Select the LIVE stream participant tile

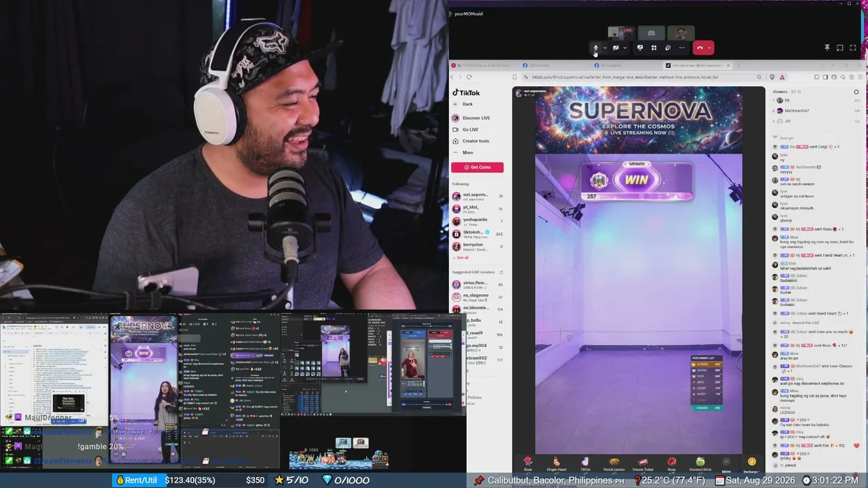[621, 33]
